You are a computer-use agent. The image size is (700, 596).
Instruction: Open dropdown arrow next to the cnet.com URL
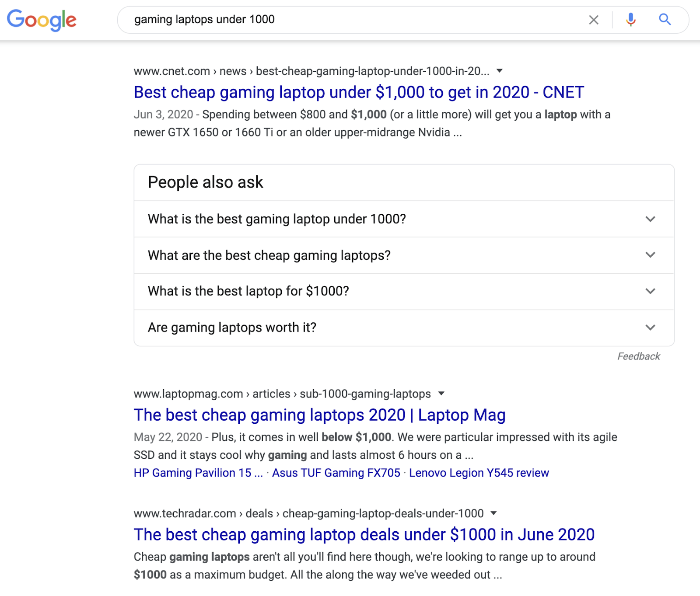[500, 71]
